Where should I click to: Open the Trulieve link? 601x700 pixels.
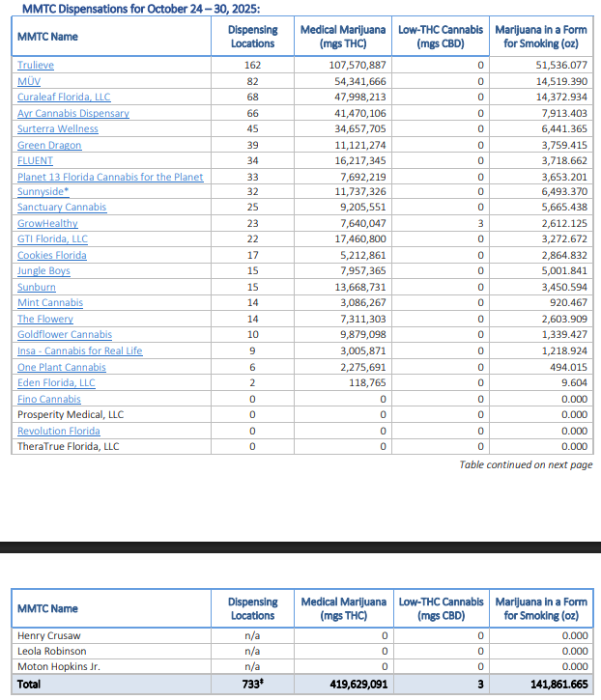[36, 66]
